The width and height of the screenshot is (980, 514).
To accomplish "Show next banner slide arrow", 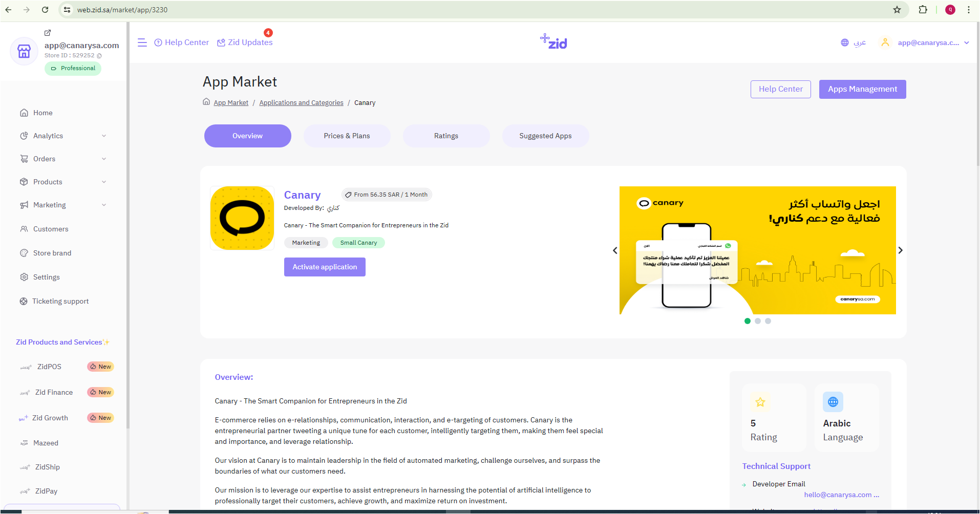I will [900, 250].
